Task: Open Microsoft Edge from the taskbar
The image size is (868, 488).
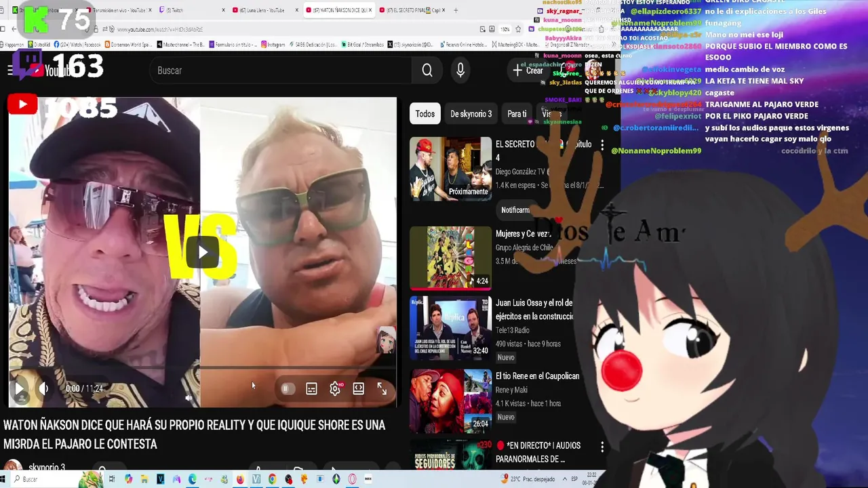Action: pyautogui.click(x=193, y=479)
